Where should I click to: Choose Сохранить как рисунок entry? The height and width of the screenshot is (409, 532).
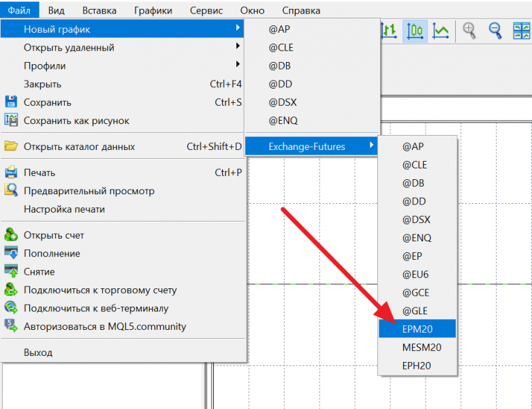click(x=122, y=121)
